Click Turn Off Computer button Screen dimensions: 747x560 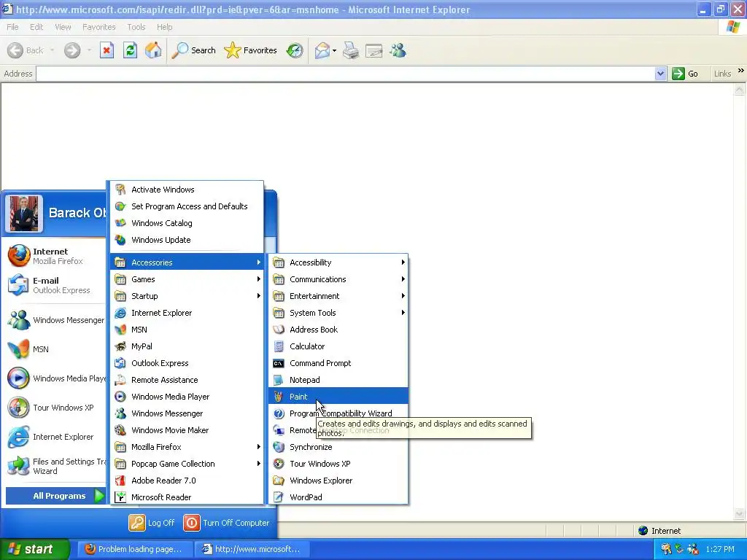coord(227,522)
